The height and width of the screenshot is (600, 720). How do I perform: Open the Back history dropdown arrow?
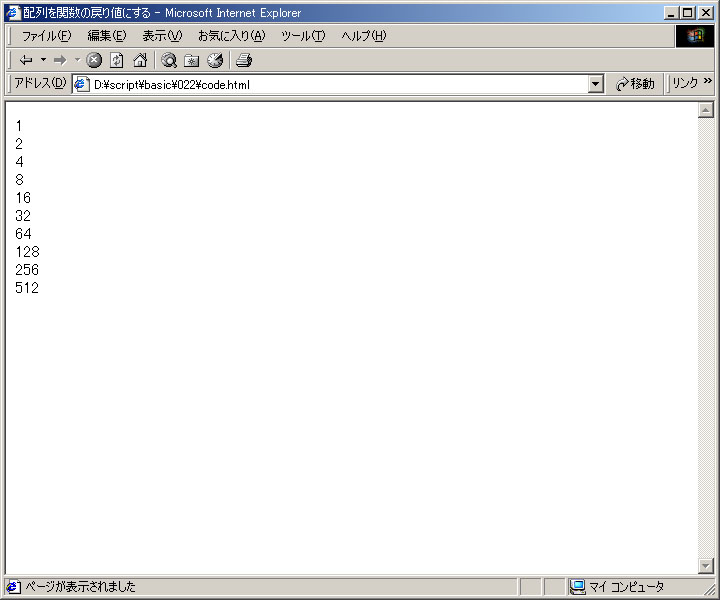44,60
